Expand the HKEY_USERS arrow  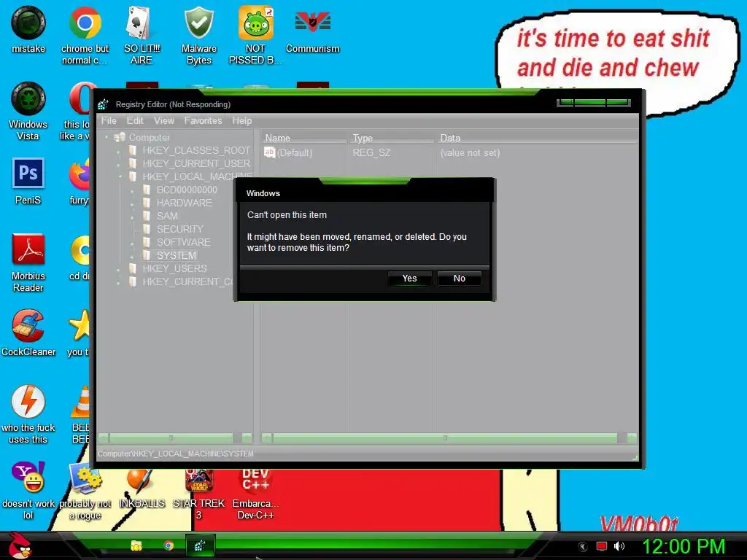click(119, 269)
